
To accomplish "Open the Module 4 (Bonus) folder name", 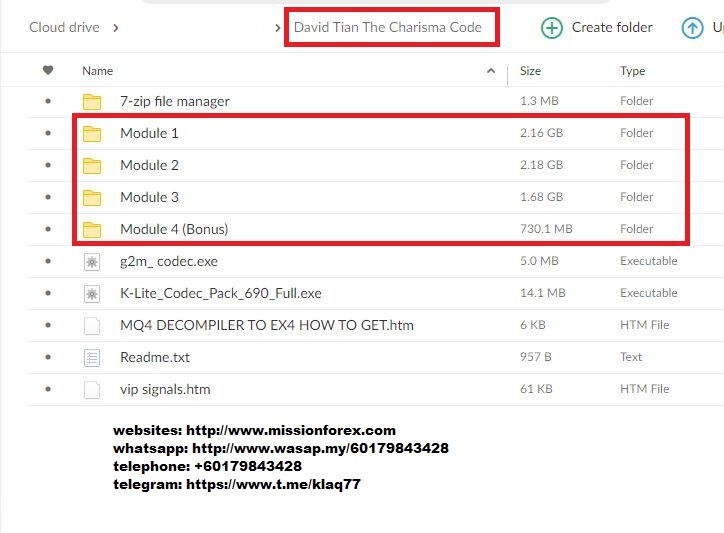I will coord(174,229).
